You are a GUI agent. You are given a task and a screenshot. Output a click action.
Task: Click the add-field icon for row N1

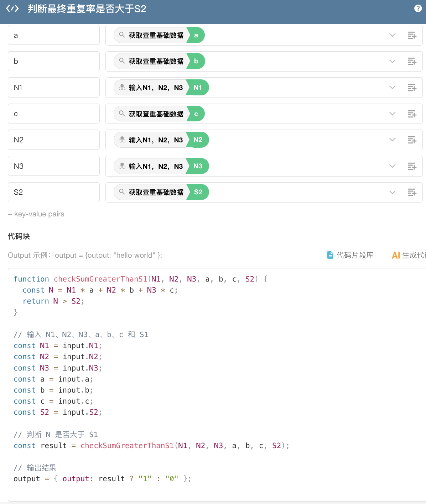pos(412,88)
